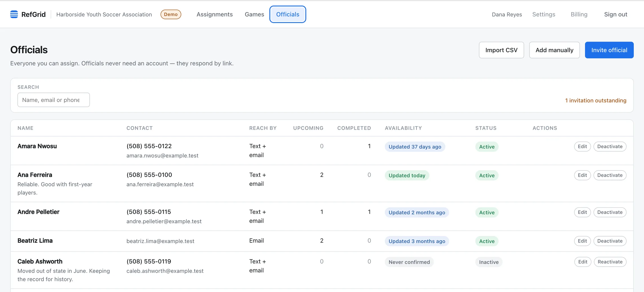Focus the Name, email or phone search field
This screenshot has width=644, height=292.
click(x=54, y=100)
